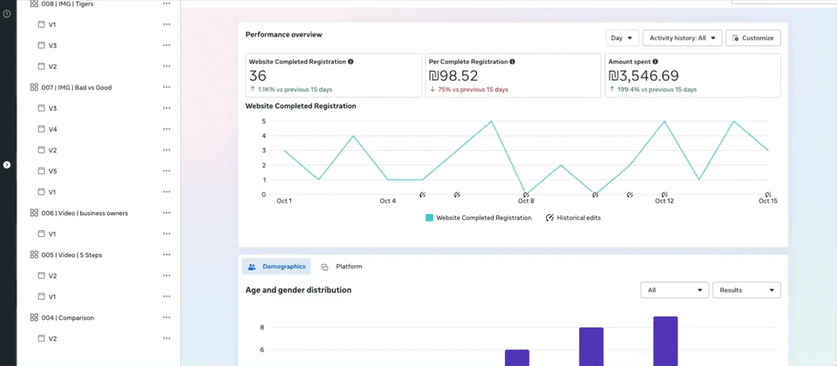Open the three-dot menu on the V5 row
The image size is (837, 366).
(x=167, y=171)
